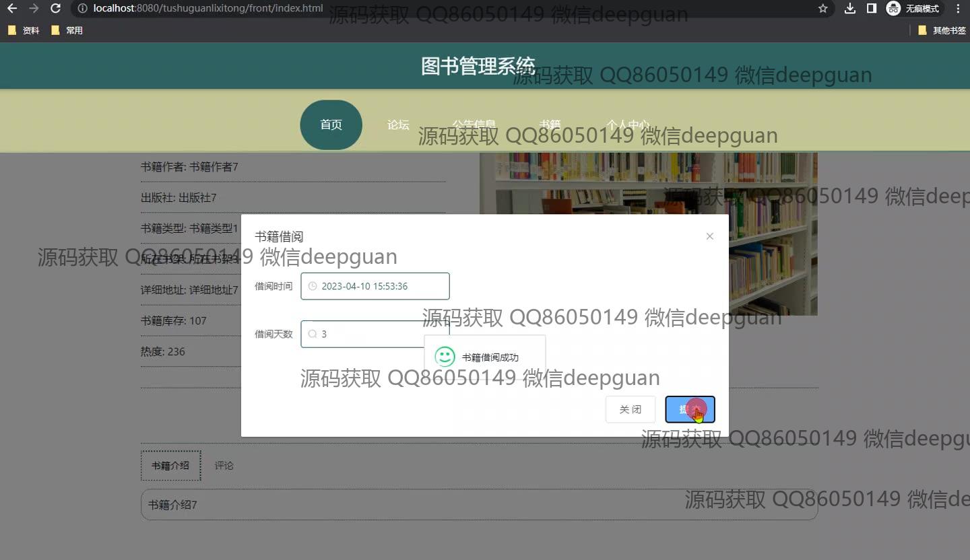Click the blue submit button in dialog
The width and height of the screenshot is (970, 560).
coord(690,409)
